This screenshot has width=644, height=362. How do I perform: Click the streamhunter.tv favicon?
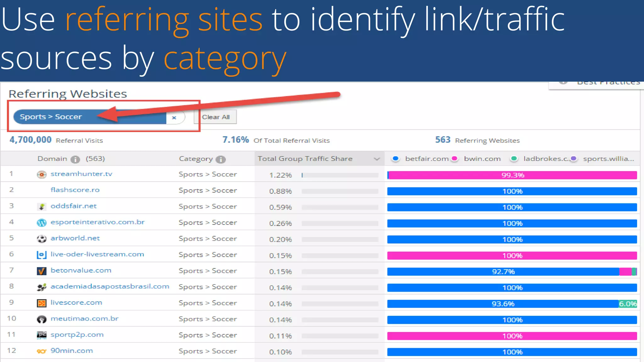(x=42, y=174)
